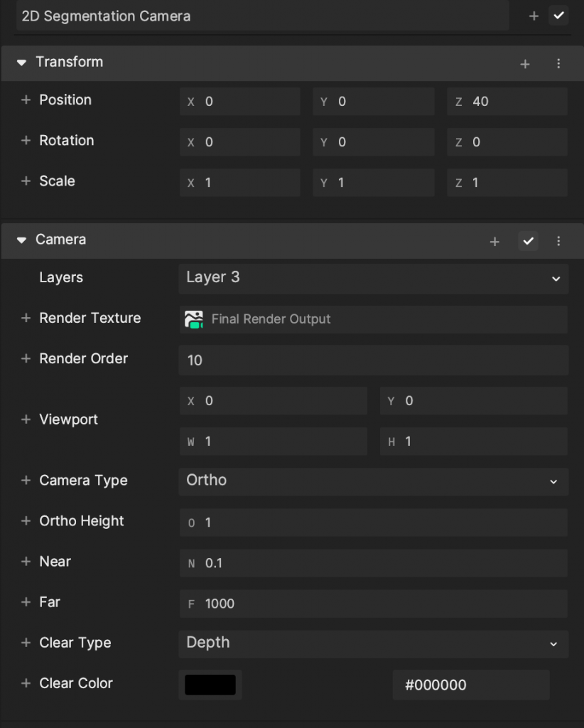The image size is (584, 728).
Task: Click the plus icon next to Render Texture
Action: tap(26, 318)
